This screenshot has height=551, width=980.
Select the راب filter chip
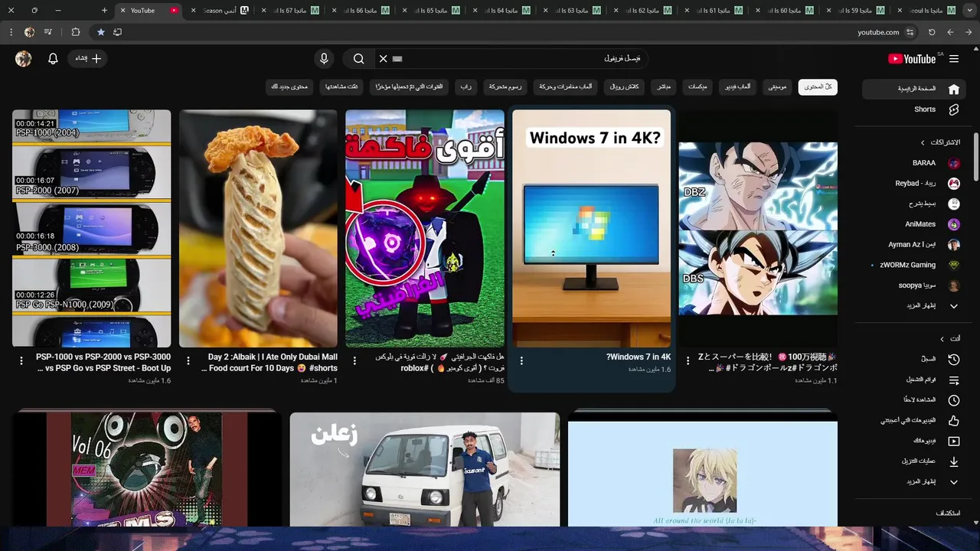coord(465,87)
